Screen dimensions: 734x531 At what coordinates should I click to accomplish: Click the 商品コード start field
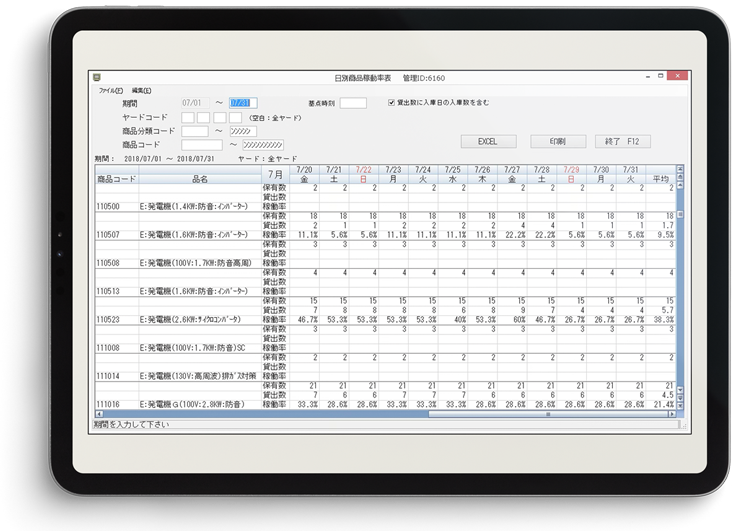coord(202,145)
